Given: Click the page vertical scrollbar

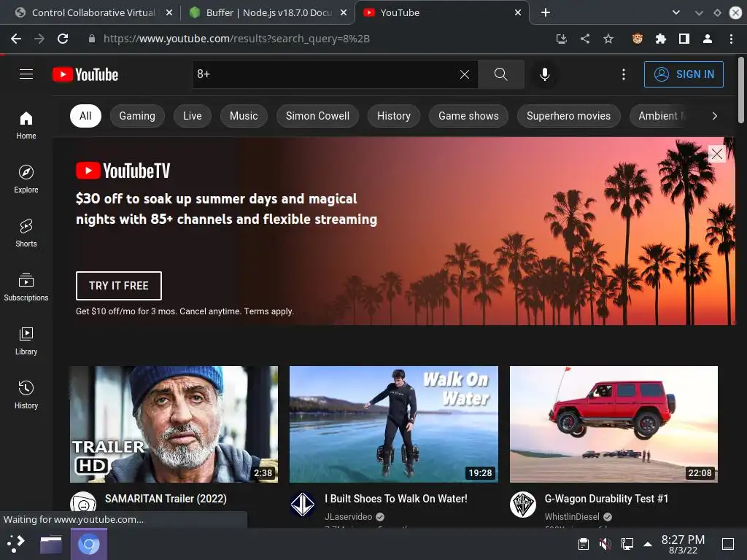Looking at the screenshot, I should coord(741,90).
